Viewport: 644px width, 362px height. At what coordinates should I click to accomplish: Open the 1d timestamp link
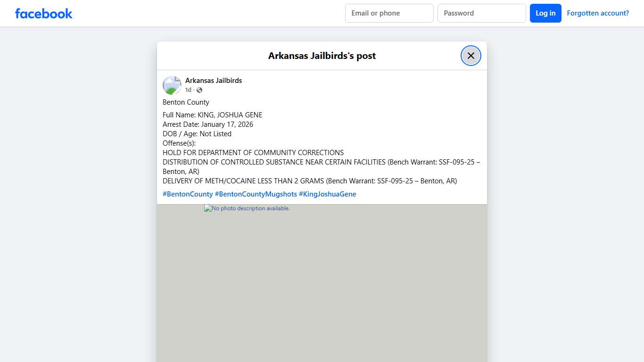(x=188, y=90)
